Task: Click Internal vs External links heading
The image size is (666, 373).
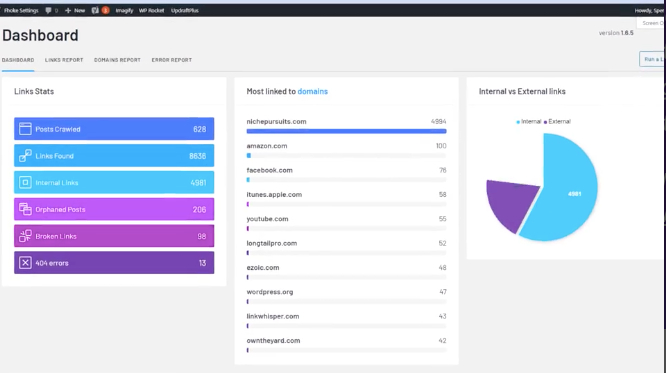Action: click(522, 91)
